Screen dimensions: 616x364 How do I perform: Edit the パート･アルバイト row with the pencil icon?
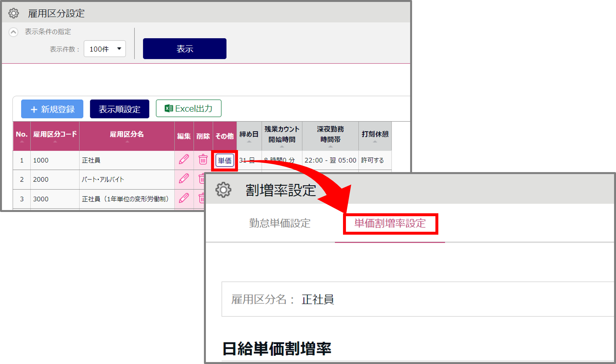[x=184, y=179]
